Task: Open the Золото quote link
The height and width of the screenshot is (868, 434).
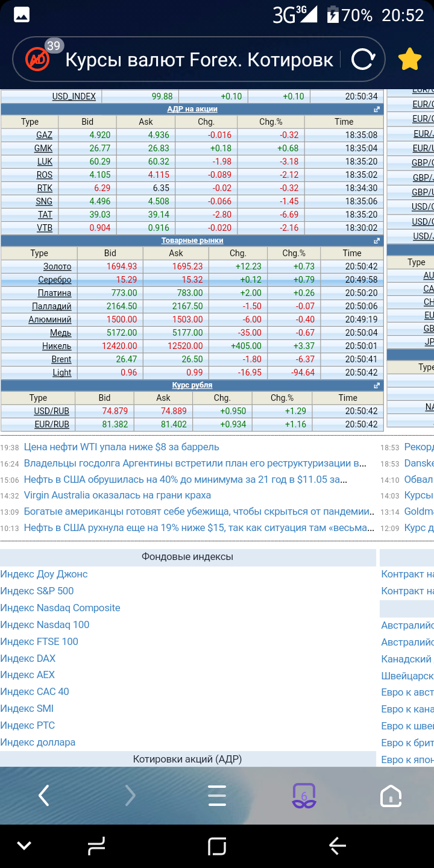Action: [57, 266]
